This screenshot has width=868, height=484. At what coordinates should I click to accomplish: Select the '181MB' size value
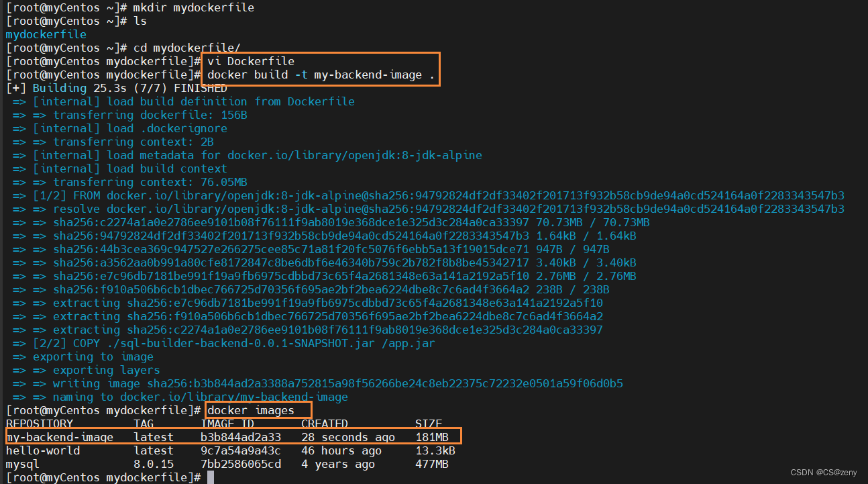(432, 437)
